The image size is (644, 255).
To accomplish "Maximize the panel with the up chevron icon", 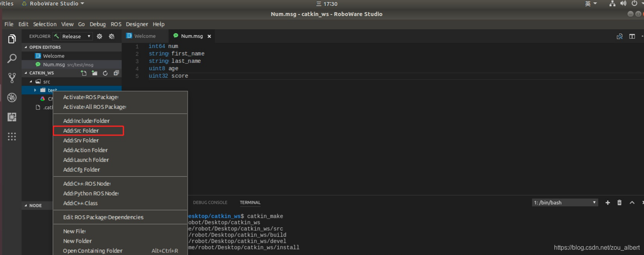I will (x=632, y=202).
